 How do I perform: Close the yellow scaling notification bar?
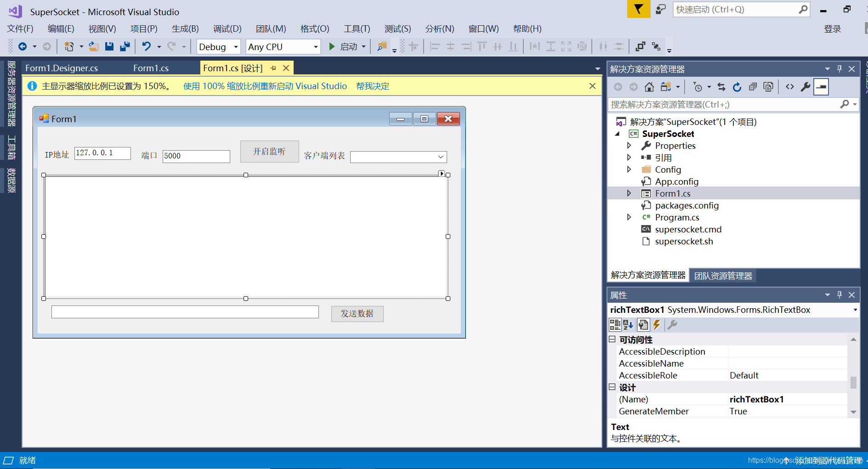pyautogui.click(x=592, y=86)
